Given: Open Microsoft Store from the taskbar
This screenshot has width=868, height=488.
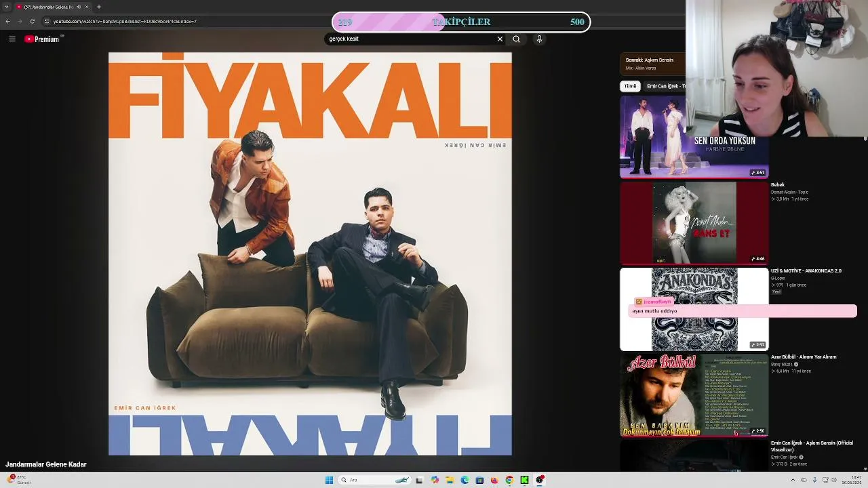Looking at the screenshot, I should [479, 480].
